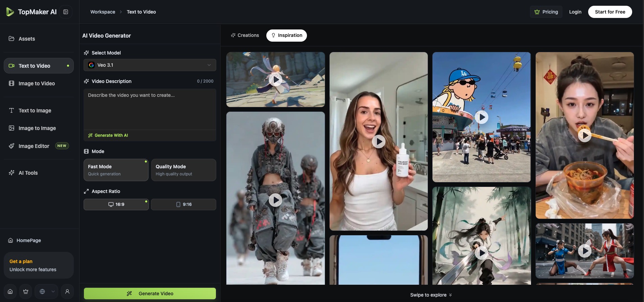Image resolution: width=644 pixels, height=302 pixels.
Task: Click the video description text field
Action: tap(150, 109)
